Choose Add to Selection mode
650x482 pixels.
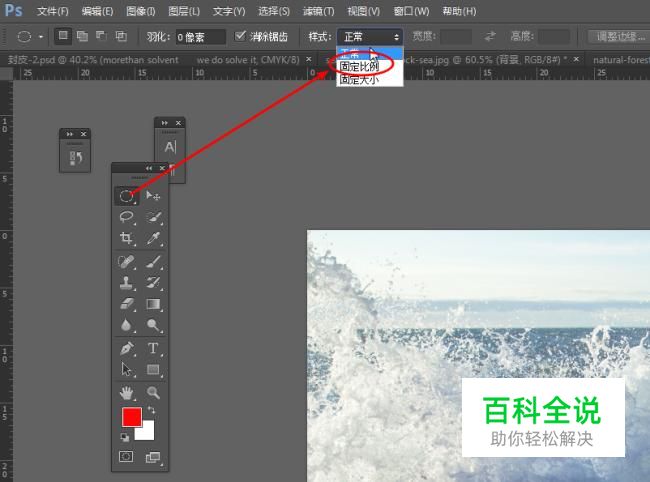[82, 36]
